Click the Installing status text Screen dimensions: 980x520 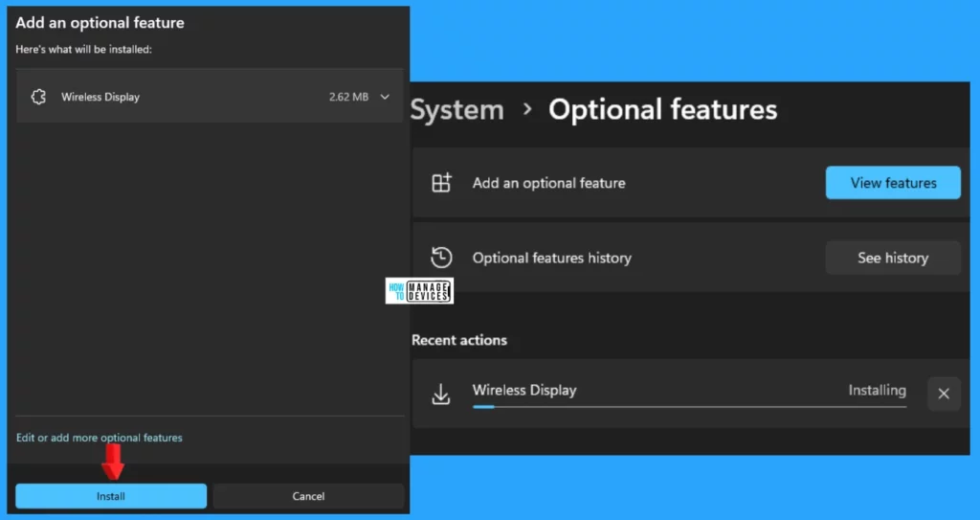pos(877,391)
